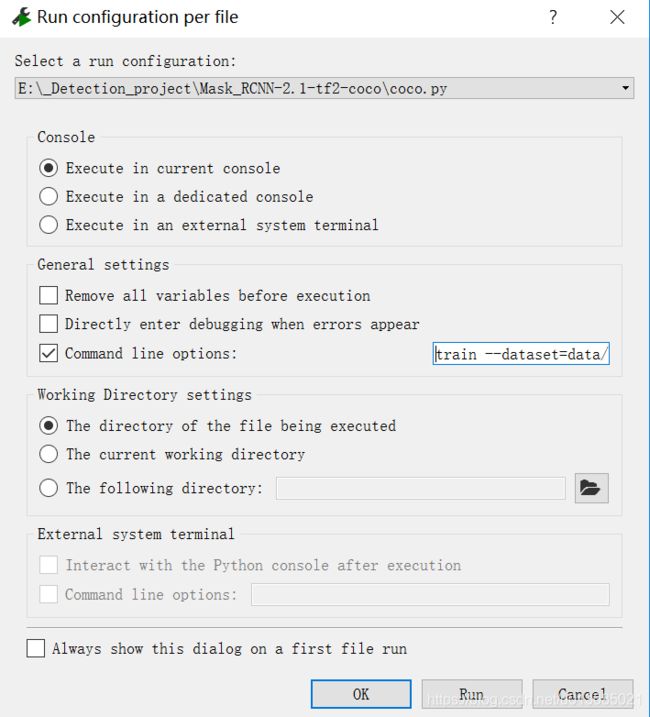650x717 pixels.
Task: Close the Run configuration dialog
Action: [617, 17]
